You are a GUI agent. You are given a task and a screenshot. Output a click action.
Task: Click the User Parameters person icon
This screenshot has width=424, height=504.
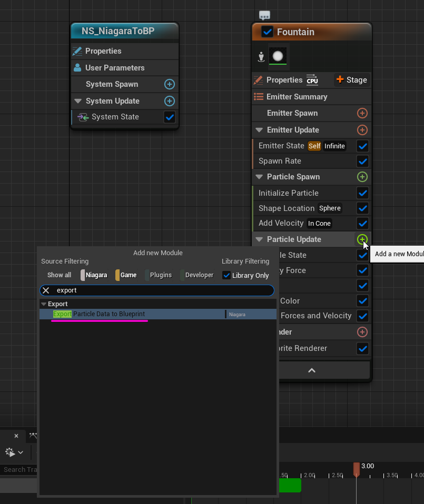(x=77, y=68)
